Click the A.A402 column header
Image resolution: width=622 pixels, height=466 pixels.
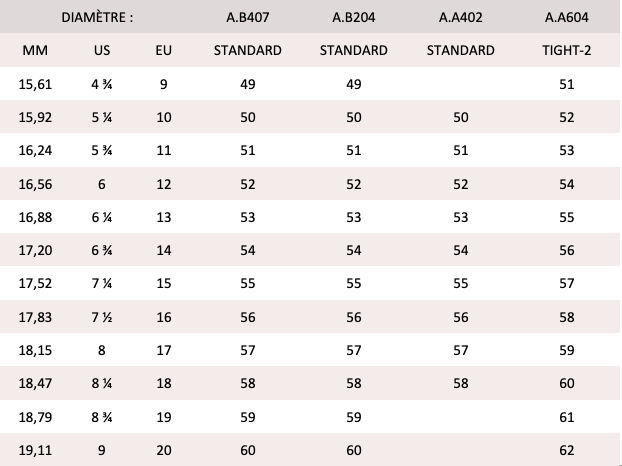(x=460, y=18)
